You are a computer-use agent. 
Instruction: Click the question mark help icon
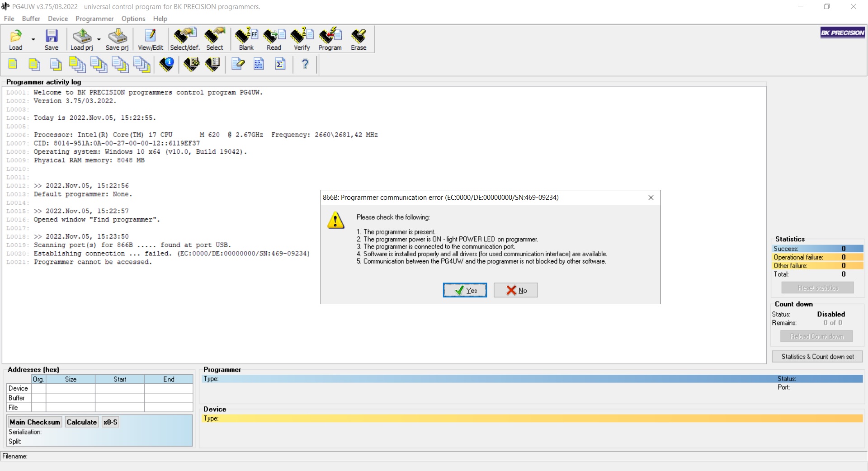(x=305, y=64)
